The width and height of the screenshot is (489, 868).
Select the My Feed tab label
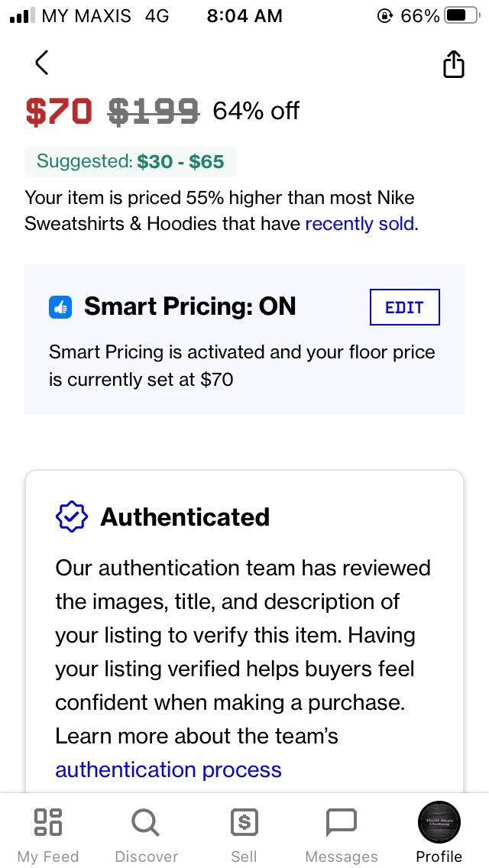coord(48,857)
